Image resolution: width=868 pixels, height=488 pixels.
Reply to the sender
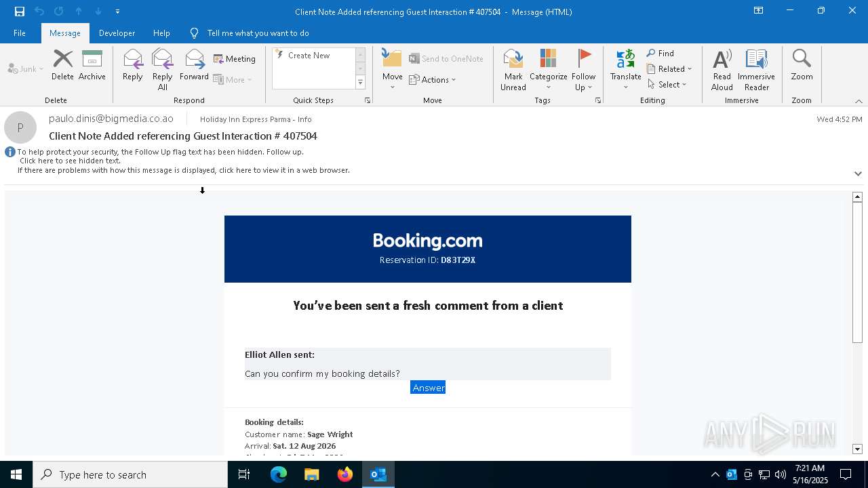click(x=133, y=65)
